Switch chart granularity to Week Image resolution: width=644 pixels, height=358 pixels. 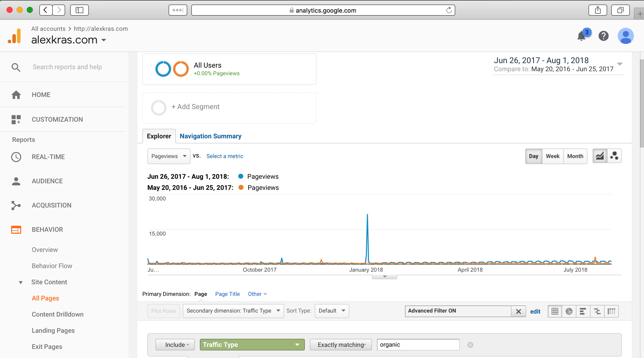coord(552,156)
